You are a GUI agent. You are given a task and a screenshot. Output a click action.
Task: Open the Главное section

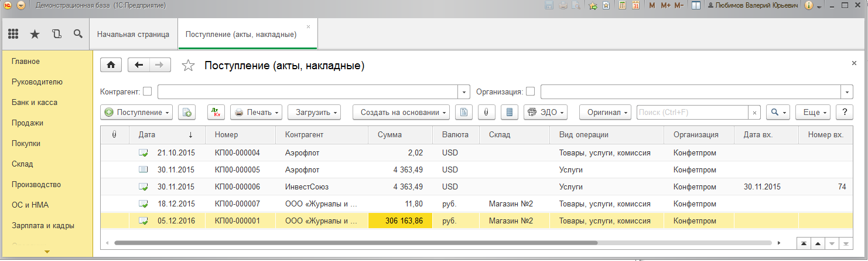pyautogui.click(x=26, y=62)
